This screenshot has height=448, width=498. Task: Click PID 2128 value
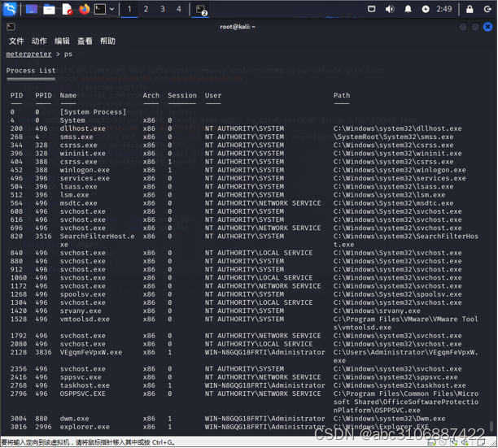click(x=19, y=353)
